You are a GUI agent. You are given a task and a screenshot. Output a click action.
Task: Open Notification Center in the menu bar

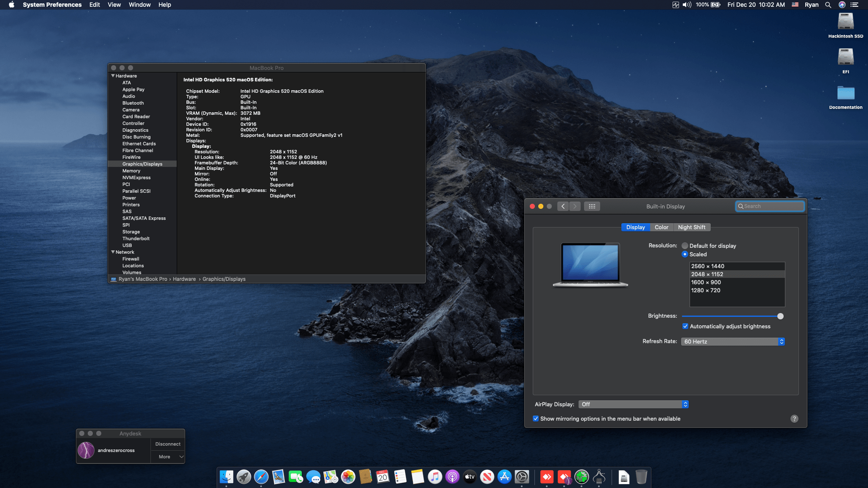click(x=854, y=5)
